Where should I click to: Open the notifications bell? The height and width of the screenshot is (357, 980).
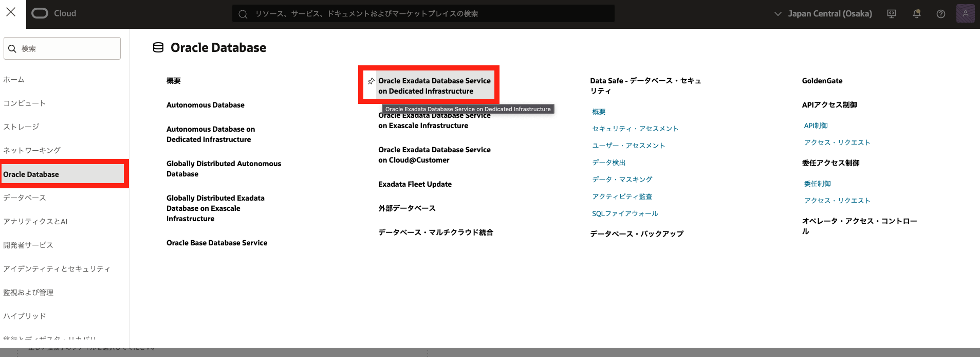[x=916, y=14]
